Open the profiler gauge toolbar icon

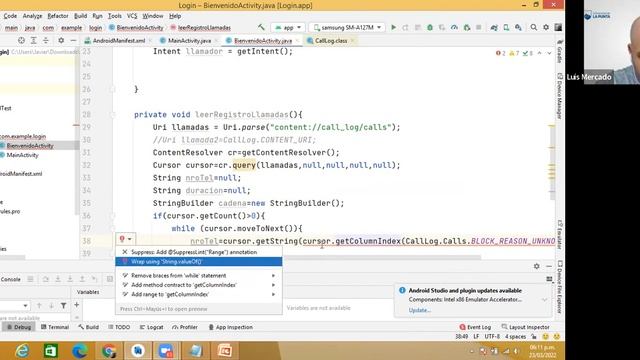454,27
